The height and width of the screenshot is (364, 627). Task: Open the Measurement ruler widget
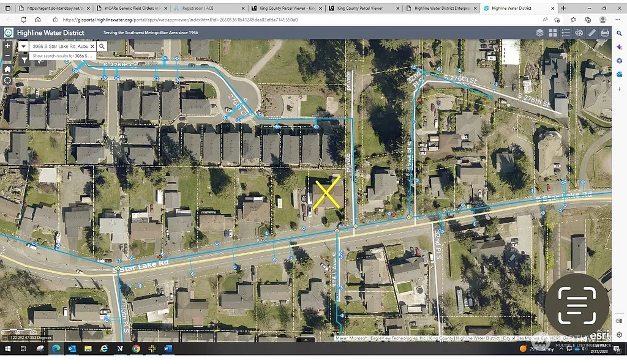pos(592,33)
